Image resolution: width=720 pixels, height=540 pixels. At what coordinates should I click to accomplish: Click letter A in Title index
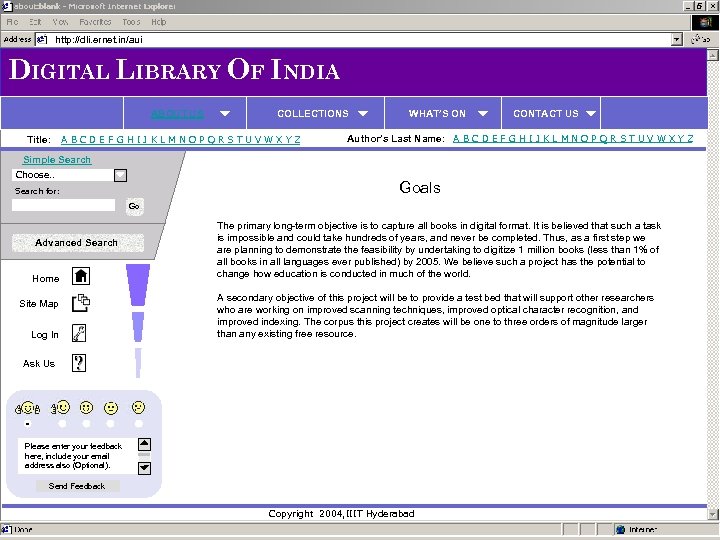(x=64, y=140)
